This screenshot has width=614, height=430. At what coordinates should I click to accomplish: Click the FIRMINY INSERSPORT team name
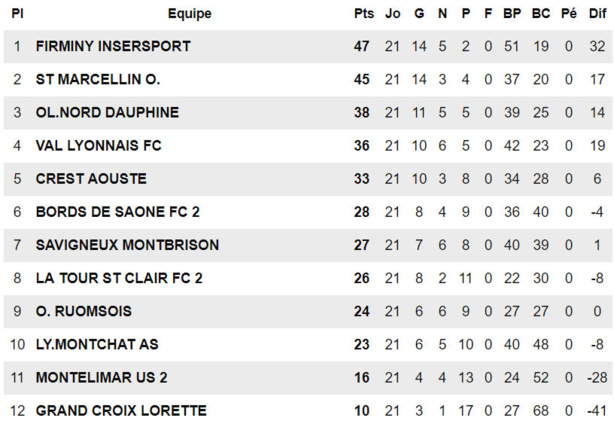click(x=113, y=46)
